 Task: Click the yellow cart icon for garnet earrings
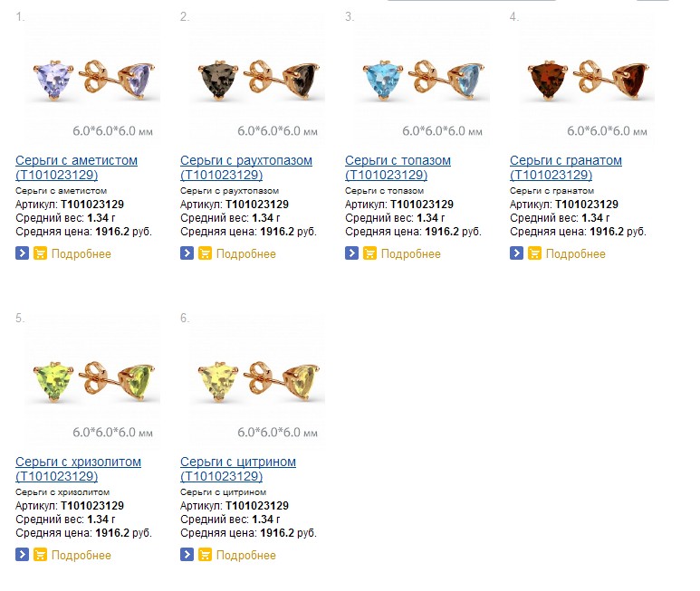tap(534, 253)
